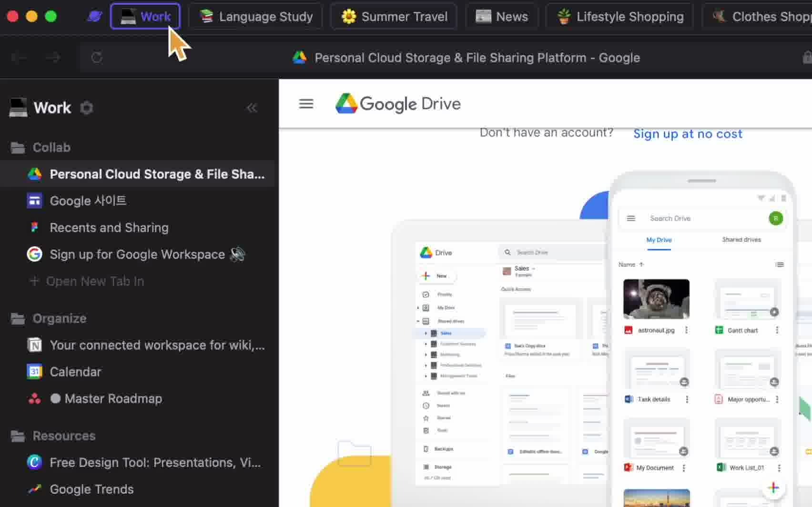Viewport: 812px width, 507px height.
Task: Toggle the Resources folder
Action: (x=64, y=436)
